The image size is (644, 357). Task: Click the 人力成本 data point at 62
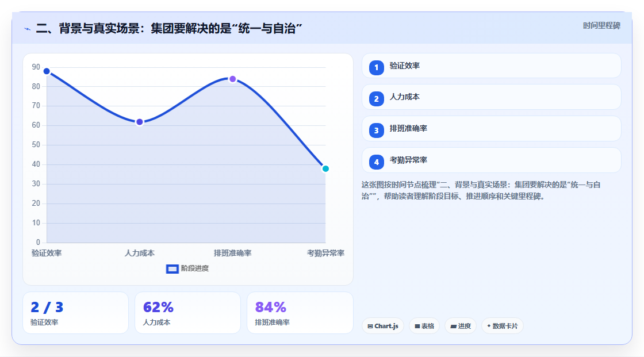click(140, 122)
